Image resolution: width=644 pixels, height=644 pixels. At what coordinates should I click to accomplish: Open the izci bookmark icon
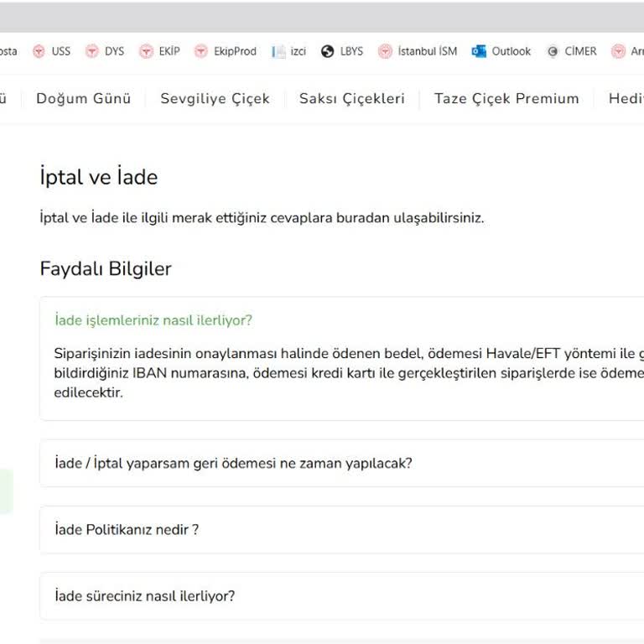(x=278, y=51)
